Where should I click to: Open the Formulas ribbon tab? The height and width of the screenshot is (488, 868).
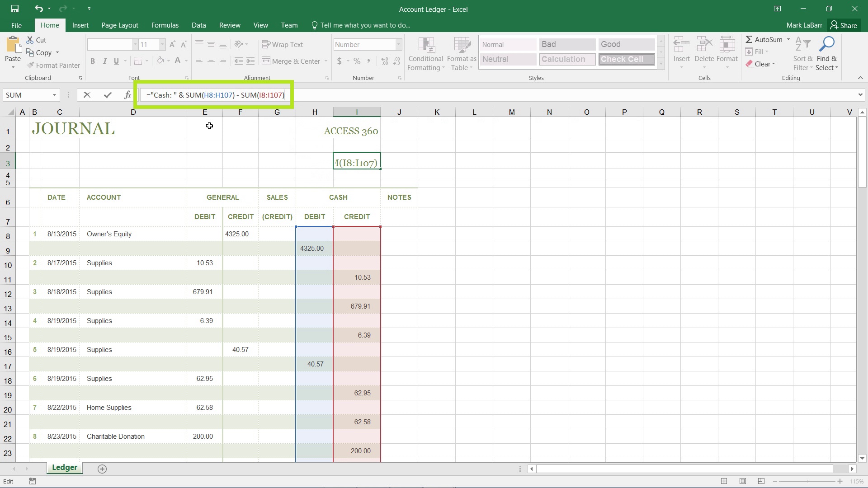[165, 25]
